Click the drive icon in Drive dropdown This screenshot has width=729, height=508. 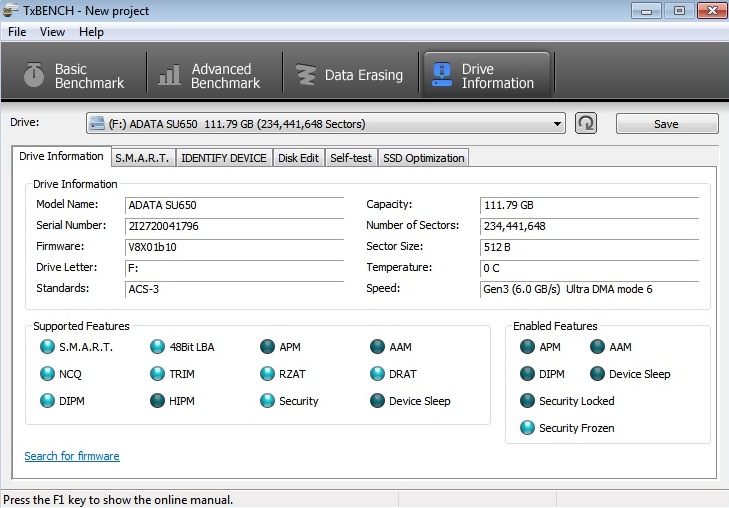(x=97, y=124)
